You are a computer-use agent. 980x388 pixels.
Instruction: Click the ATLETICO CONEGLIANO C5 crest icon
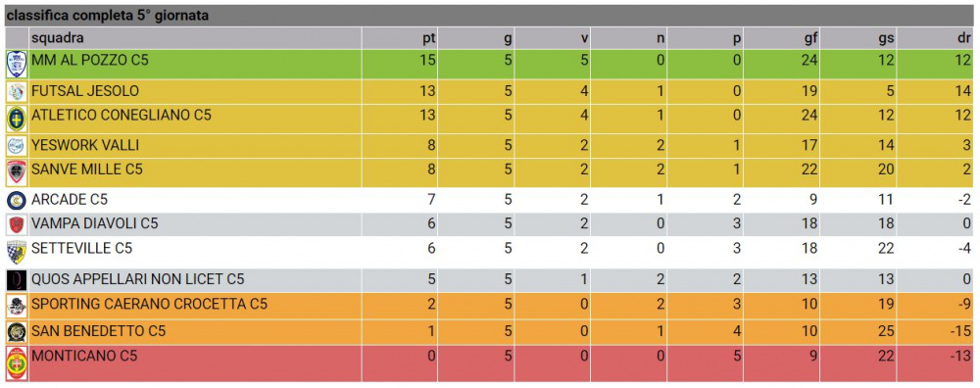(x=17, y=119)
